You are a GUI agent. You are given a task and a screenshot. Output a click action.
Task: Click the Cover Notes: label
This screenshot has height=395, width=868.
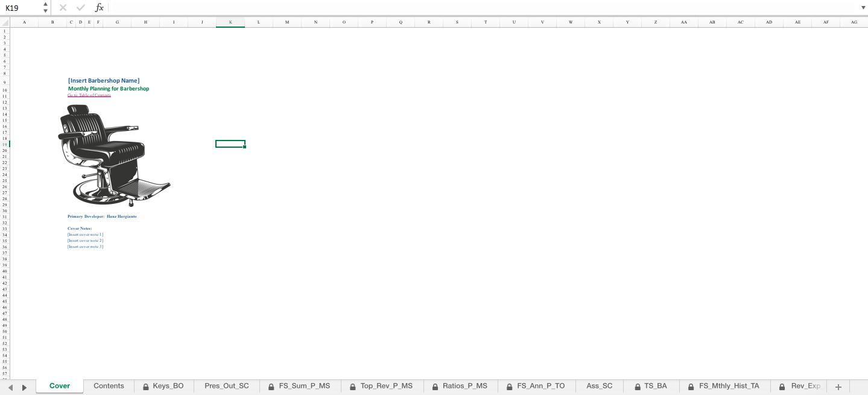(x=80, y=229)
